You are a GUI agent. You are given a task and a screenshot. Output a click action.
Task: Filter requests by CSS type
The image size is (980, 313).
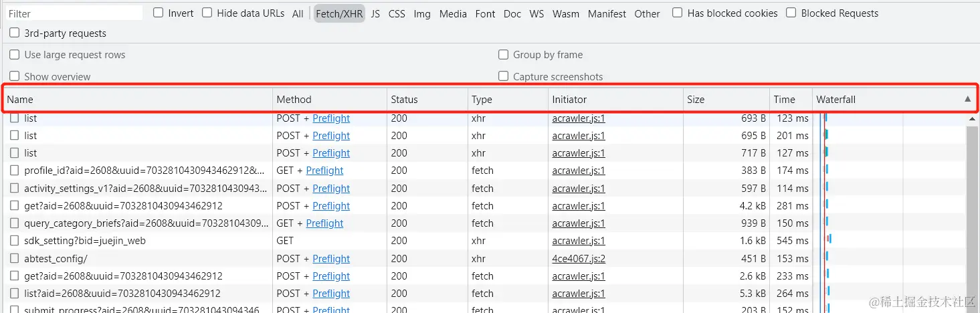[397, 13]
